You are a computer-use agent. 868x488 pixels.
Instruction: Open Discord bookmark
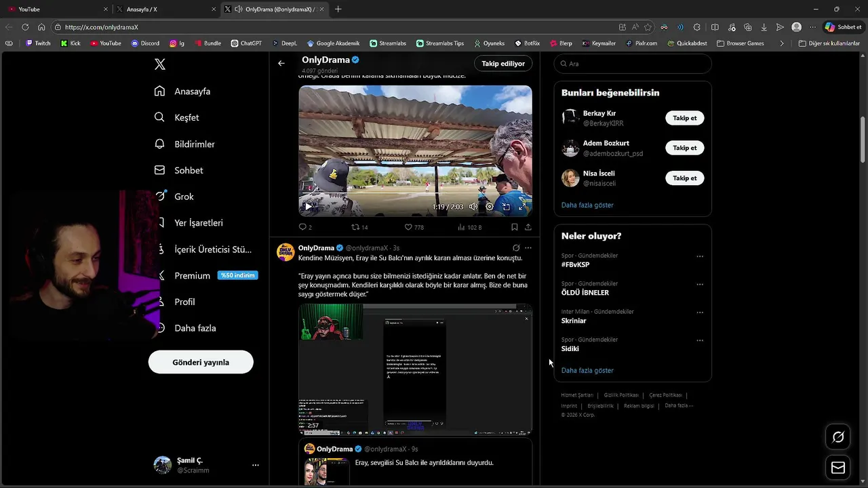click(x=145, y=43)
